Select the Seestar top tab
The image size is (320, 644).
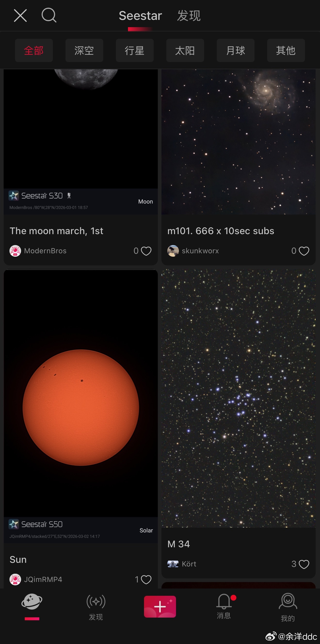click(140, 16)
